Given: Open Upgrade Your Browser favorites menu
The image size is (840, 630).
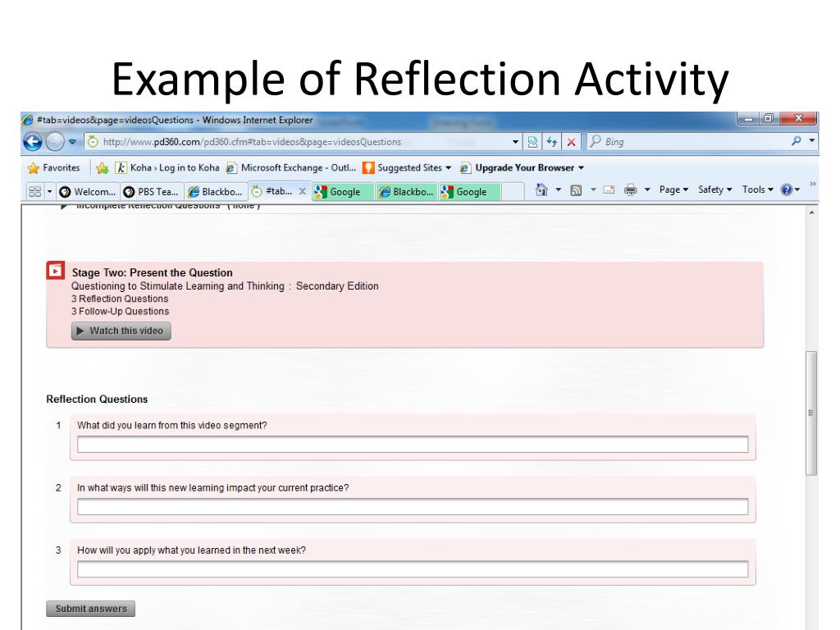Looking at the screenshot, I should (523, 167).
